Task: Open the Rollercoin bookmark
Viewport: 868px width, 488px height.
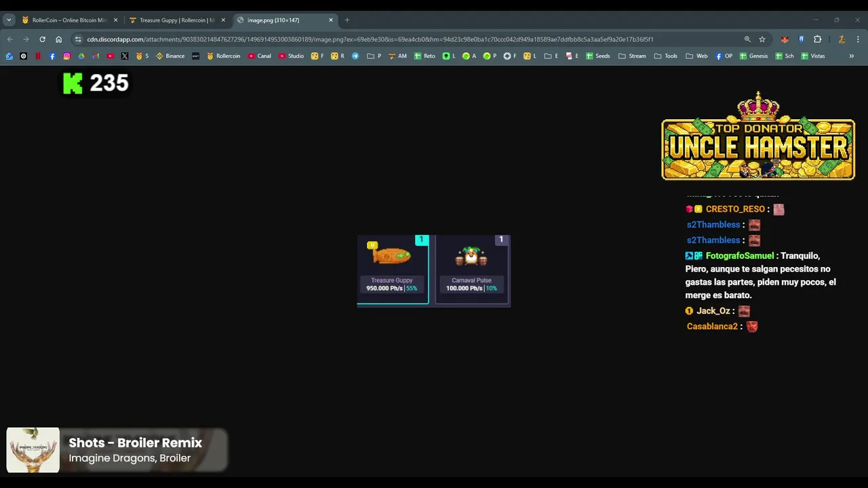Action: tap(223, 56)
